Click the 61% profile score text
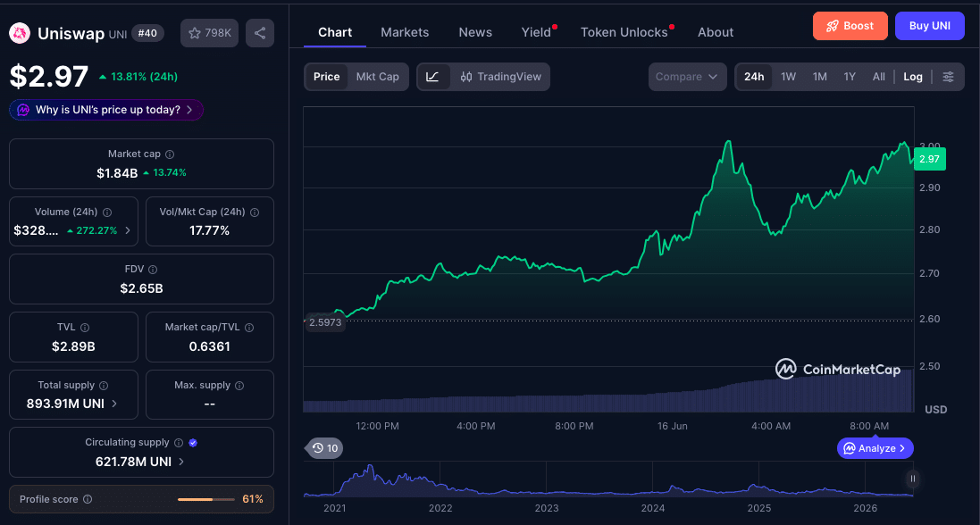This screenshot has height=525, width=980. pos(253,499)
